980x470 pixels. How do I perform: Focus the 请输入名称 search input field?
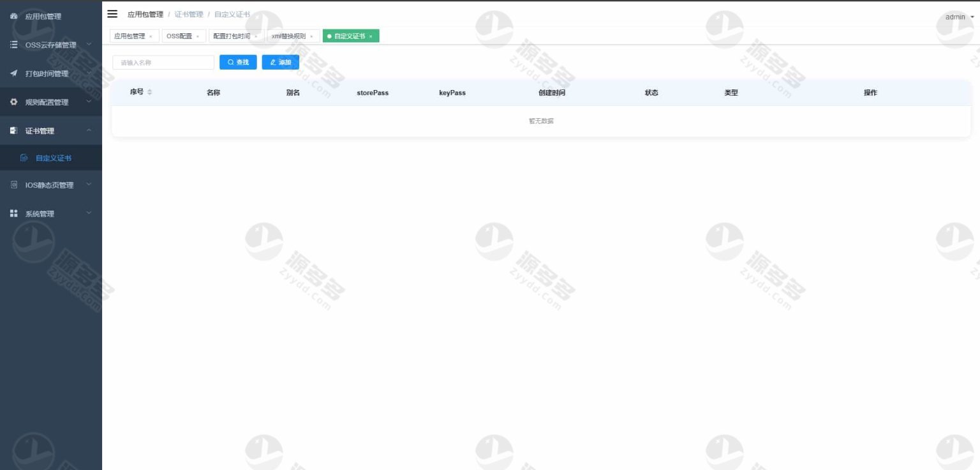(163, 63)
